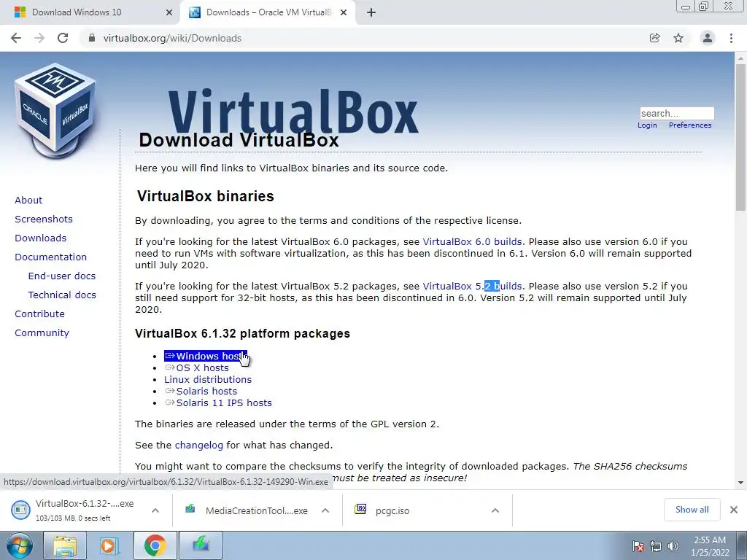Click VirtualBox exe download file icon
Viewport: 747px width, 560px height.
(x=20, y=510)
